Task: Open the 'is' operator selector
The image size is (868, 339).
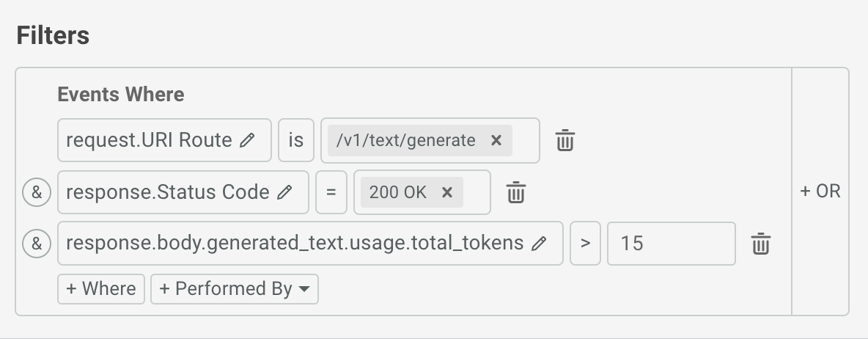Action: (295, 140)
